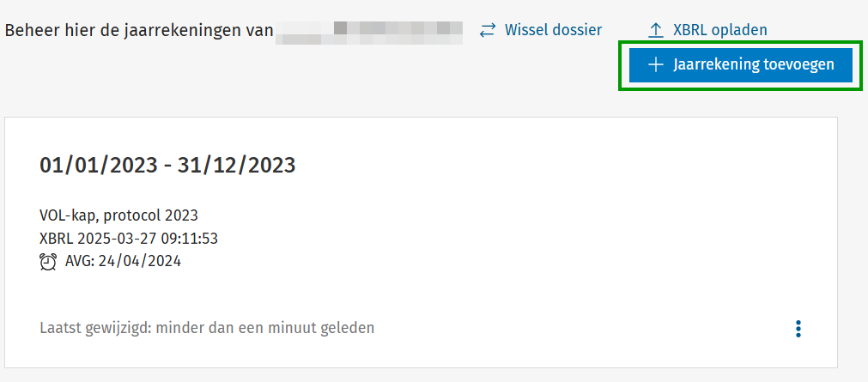Select the XBRL 2025-03-27 09:11:53 timestamp text
The width and height of the screenshot is (868, 382).
tap(129, 239)
